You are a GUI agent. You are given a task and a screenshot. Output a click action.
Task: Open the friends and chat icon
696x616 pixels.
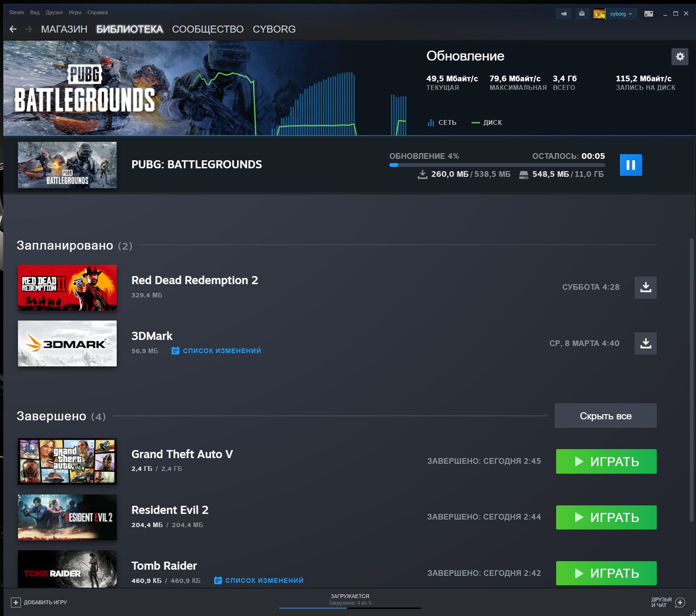[680, 602]
